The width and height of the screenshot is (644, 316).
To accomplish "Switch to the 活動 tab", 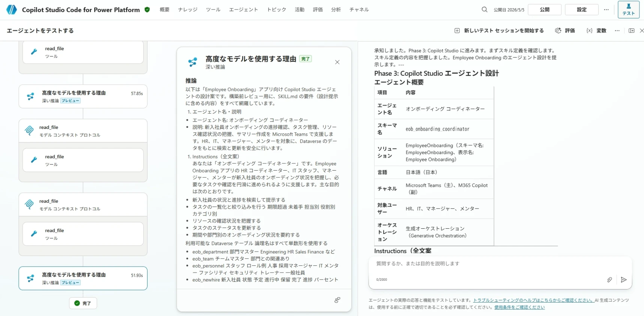I will 299,10.
